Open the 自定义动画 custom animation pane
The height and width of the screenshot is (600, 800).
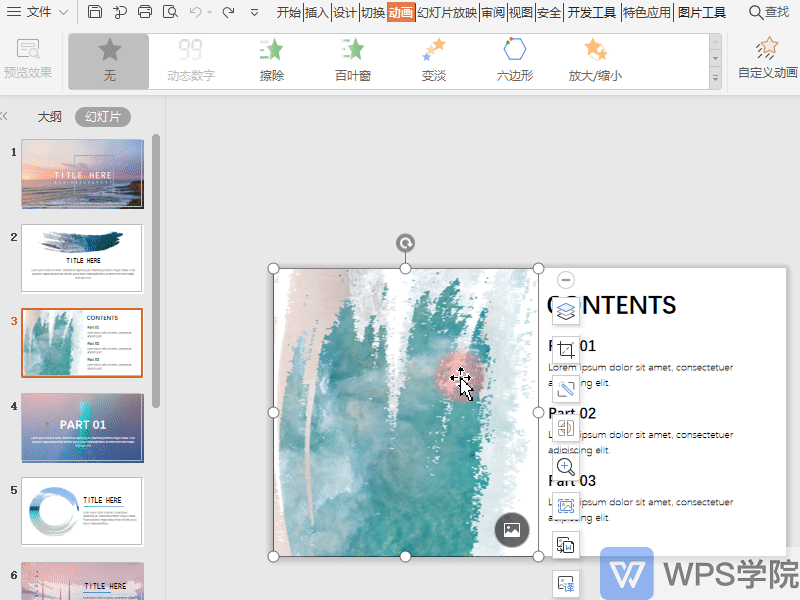[767, 58]
